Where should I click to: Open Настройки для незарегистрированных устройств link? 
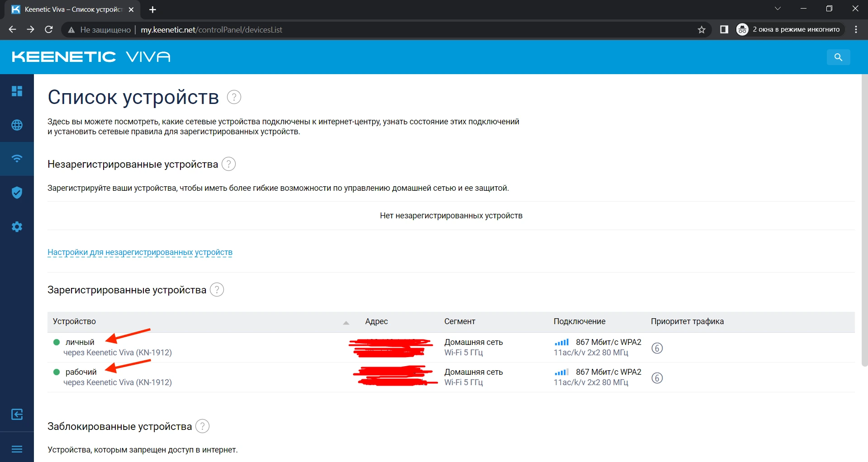tap(140, 252)
